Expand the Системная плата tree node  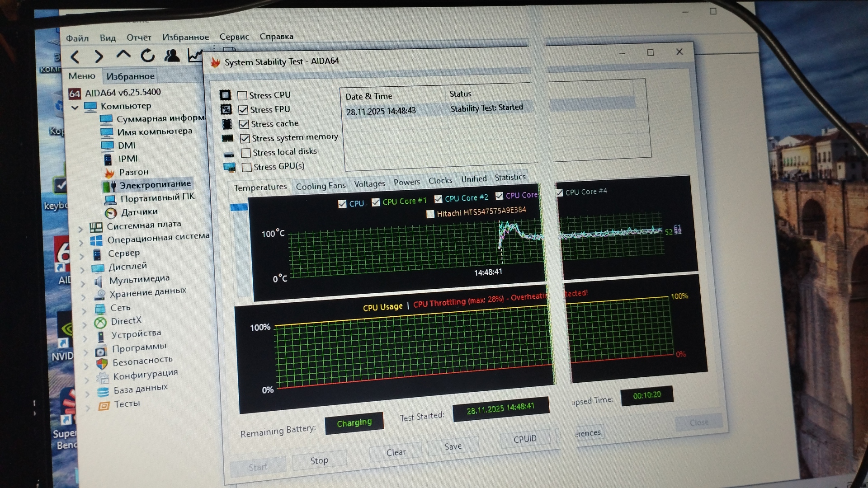tap(80, 229)
